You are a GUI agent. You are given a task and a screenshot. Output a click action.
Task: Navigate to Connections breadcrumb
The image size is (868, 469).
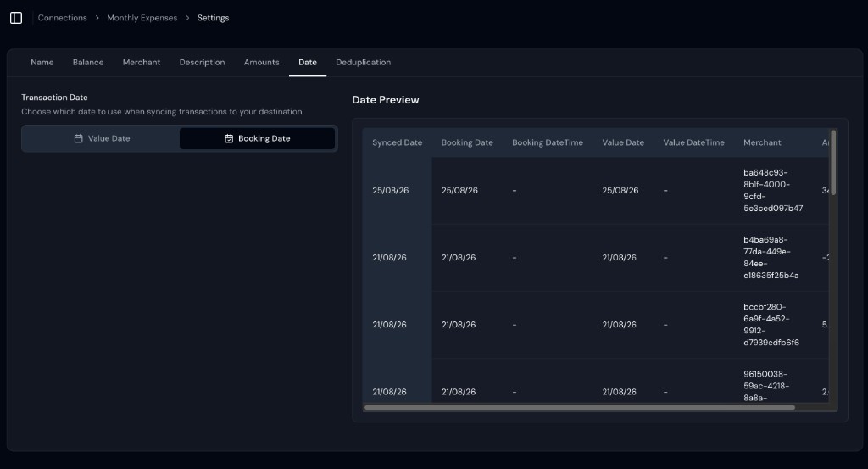coord(63,18)
